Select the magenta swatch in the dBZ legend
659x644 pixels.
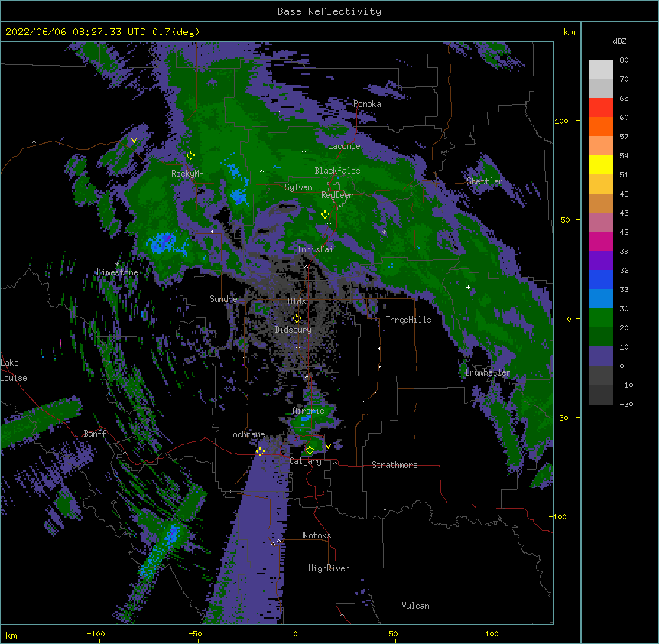601,242
